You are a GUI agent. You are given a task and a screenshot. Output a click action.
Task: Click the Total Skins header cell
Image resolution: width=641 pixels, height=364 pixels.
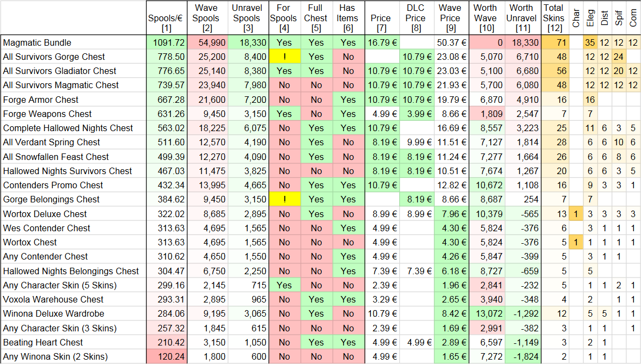pos(554,18)
